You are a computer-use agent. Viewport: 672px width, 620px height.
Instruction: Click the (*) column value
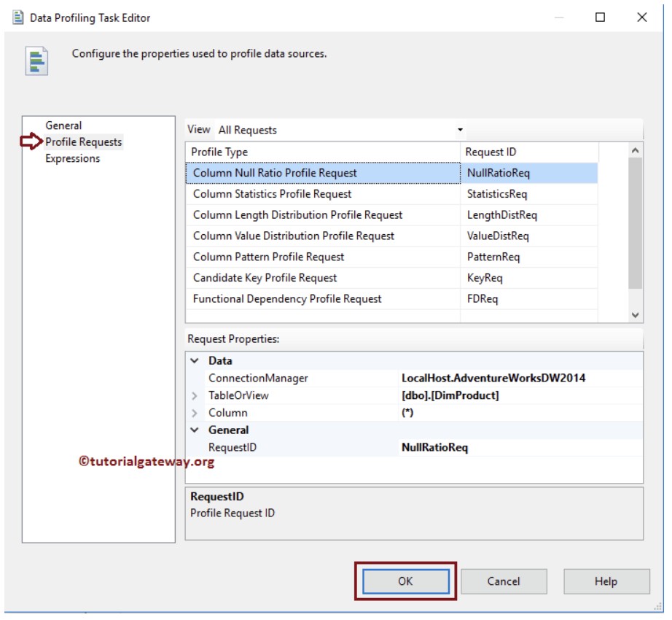(x=407, y=413)
